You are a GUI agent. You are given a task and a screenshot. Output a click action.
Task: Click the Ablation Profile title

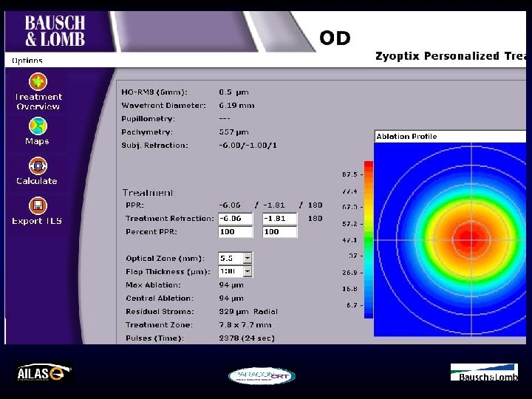coord(406,137)
